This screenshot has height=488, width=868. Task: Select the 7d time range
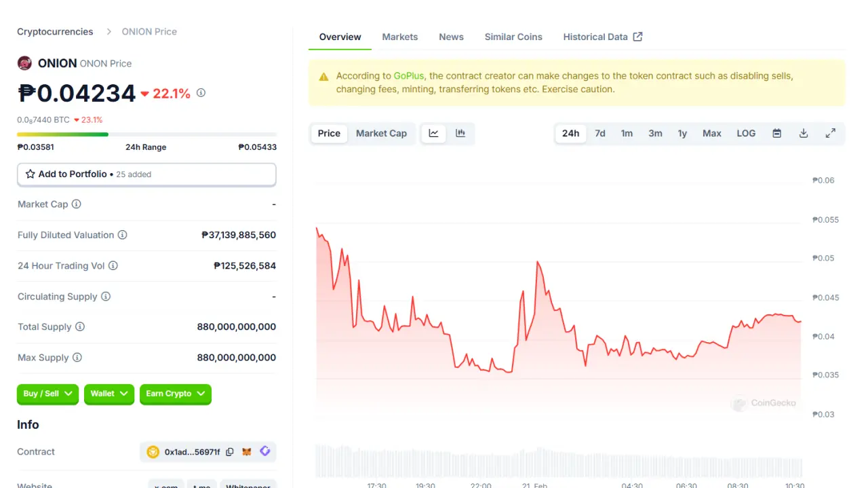pos(600,133)
